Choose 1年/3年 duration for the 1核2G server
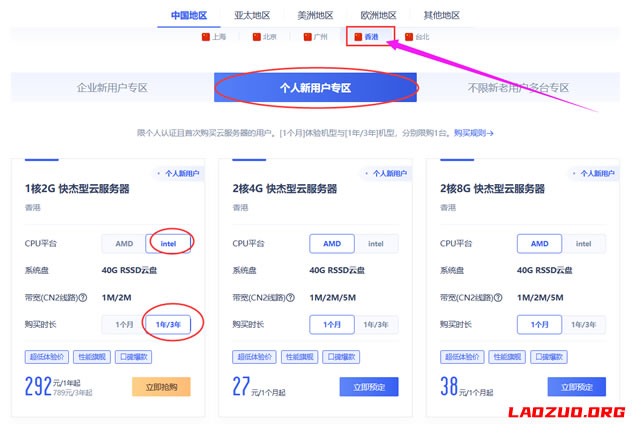Screen dimensions: 632x424 (x=168, y=324)
